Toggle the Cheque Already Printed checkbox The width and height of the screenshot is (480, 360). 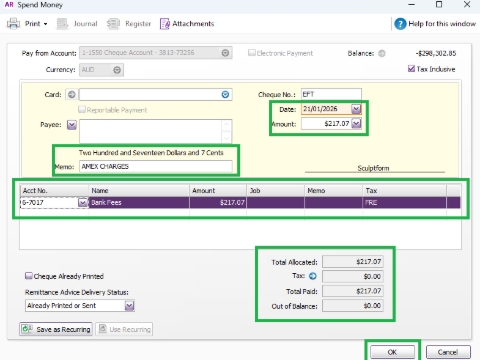[29, 276]
